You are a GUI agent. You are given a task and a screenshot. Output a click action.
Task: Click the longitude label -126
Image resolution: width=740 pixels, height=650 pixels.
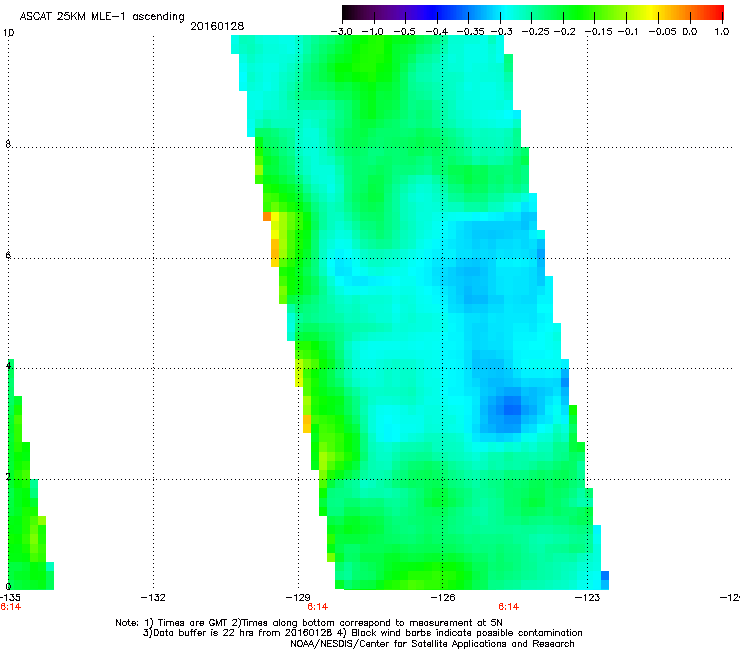click(443, 598)
